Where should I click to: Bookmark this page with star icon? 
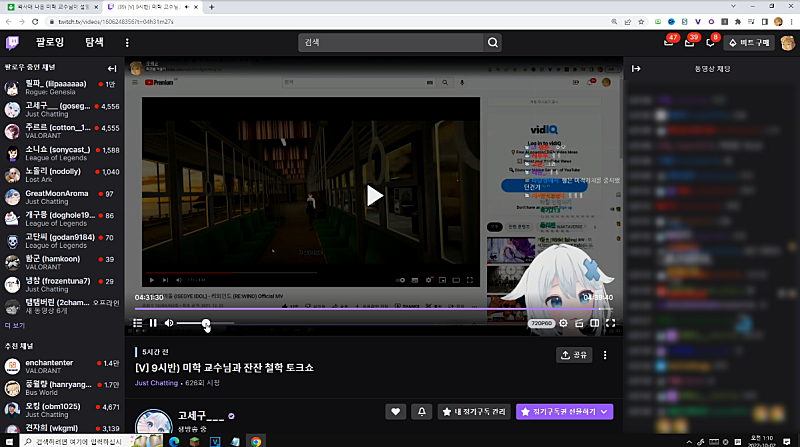(x=641, y=21)
